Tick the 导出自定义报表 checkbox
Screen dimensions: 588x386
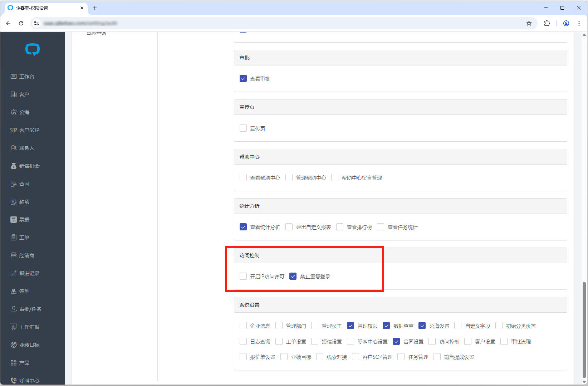pos(289,227)
